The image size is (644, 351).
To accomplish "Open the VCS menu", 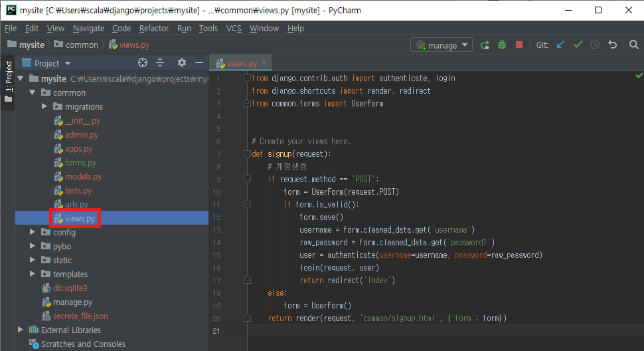I will 234,29.
